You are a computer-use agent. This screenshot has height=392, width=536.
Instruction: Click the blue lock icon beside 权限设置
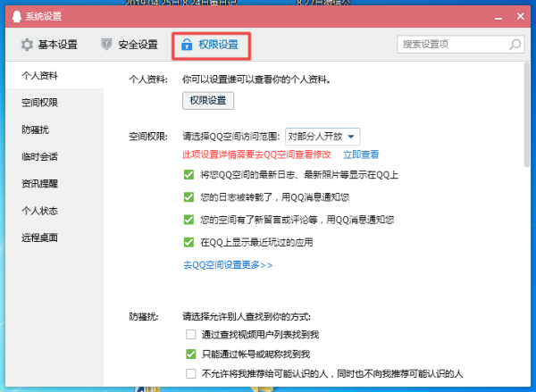click(187, 45)
